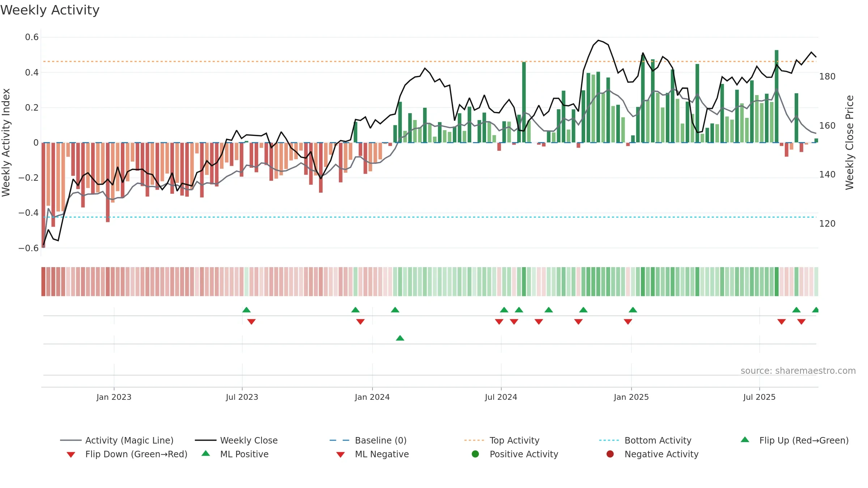Viewport: 868px width, 488px height.
Task: Click the Jan 2025 axis label
Action: (x=631, y=397)
